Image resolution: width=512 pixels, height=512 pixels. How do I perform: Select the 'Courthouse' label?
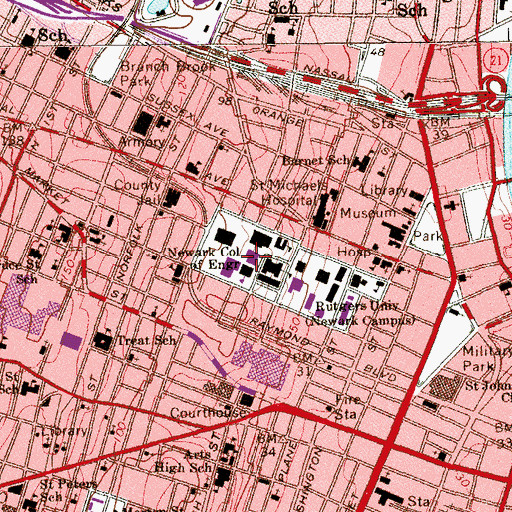[x=208, y=413]
